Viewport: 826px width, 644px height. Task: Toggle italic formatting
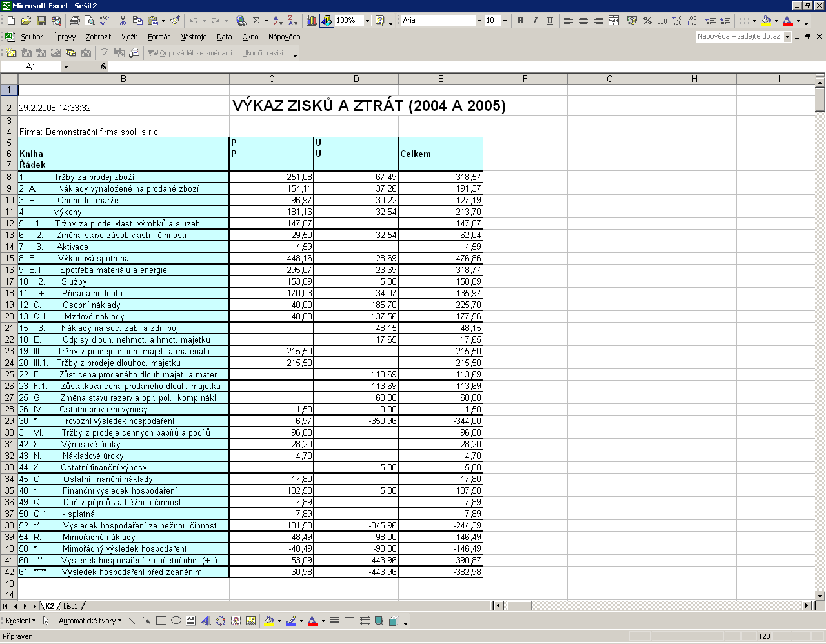point(535,21)
